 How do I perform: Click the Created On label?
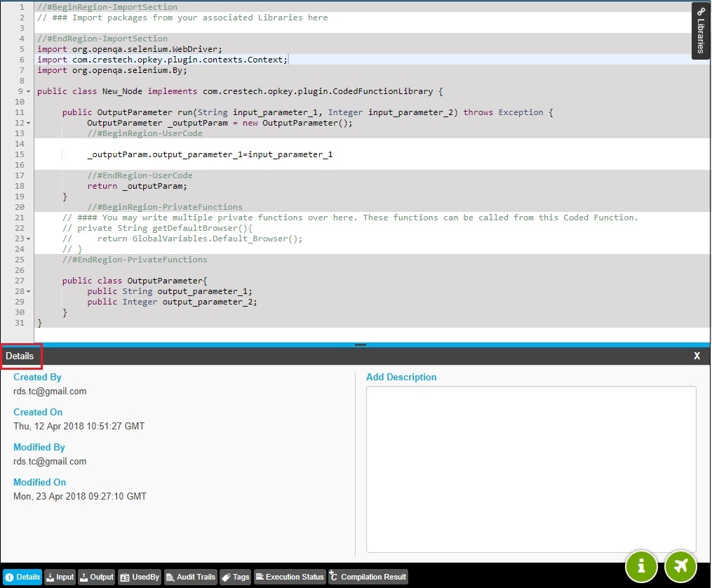pyautogui.click(x=38, y=412)
